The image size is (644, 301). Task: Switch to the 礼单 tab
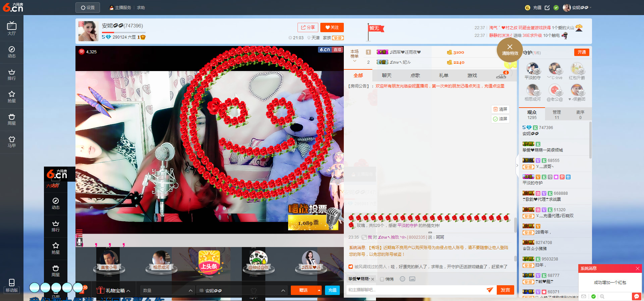(x=444, y=75)
